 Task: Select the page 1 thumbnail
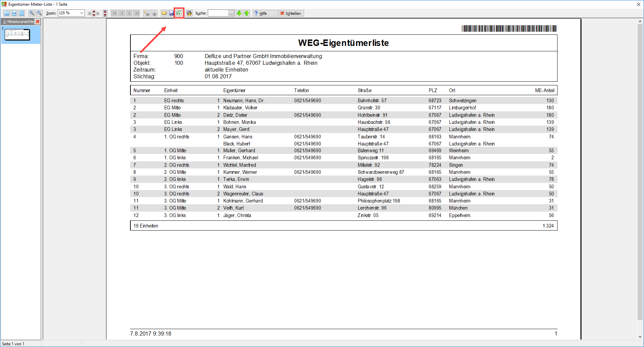[x=18, y=34]
